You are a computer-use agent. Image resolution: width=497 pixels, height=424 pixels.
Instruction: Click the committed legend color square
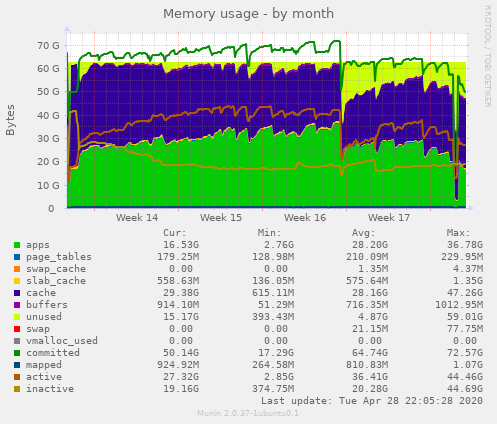[17, 353]
